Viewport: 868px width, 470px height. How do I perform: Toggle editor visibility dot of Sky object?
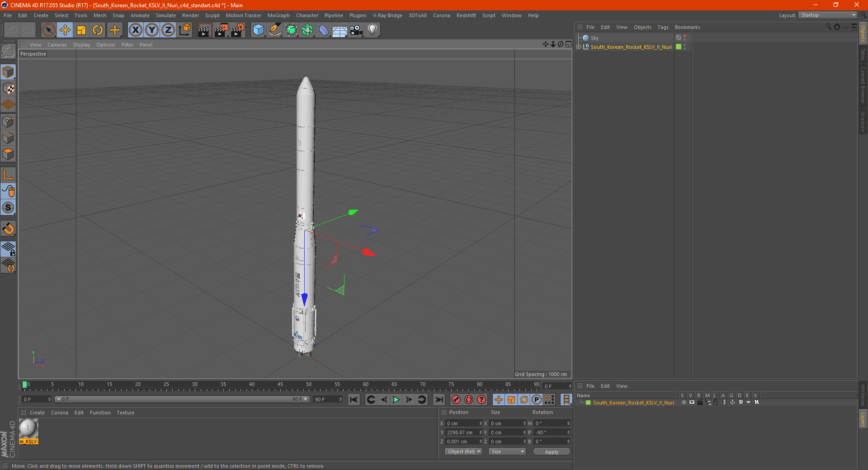pos(685,36)
